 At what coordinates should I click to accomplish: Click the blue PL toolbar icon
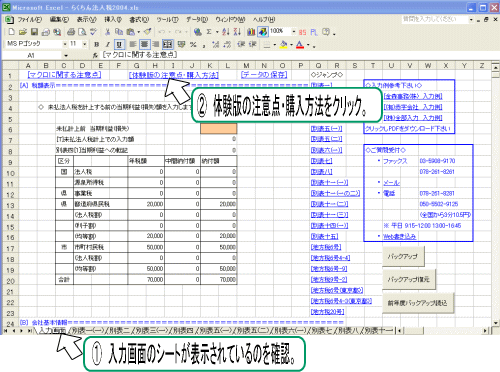coord(314,32)
